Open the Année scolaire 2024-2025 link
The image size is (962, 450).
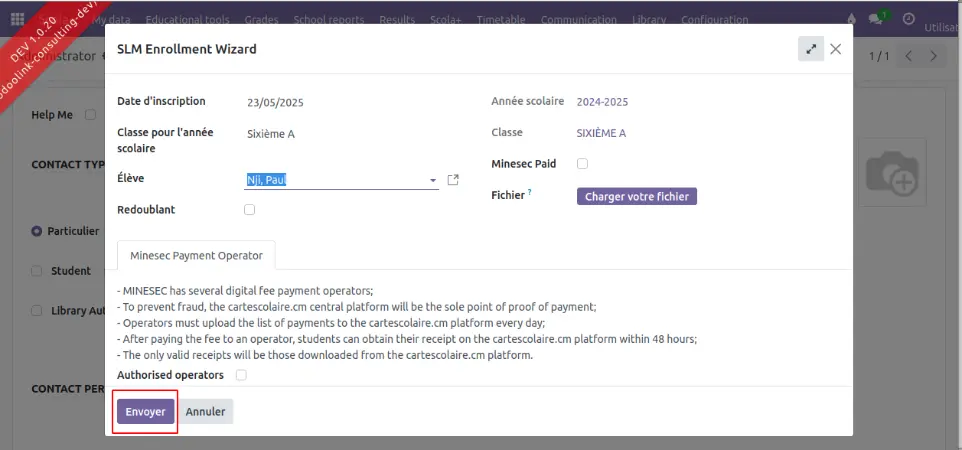[x=602, y=102]
